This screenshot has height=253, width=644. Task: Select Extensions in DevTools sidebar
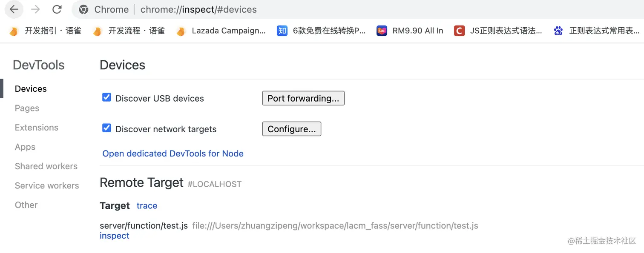click(37, 128)
